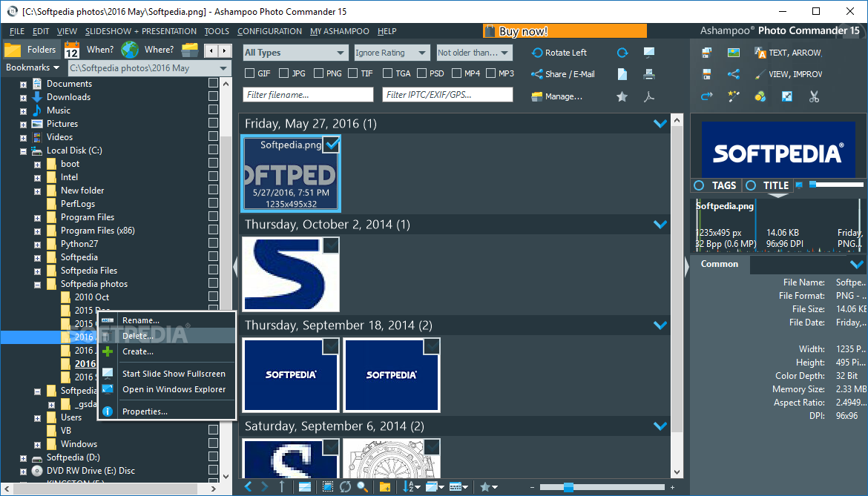This screenshot has height=496, width=868.
Task: Open the All Types dropdown
Action: [295, 53]
